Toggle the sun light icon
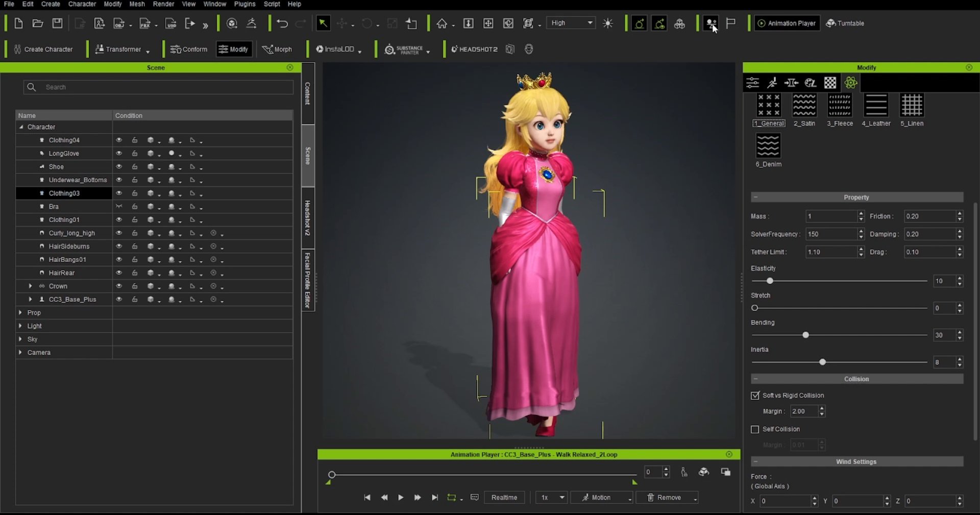The width and height of the screenshot is (980, 515). (x=608, y=23)
